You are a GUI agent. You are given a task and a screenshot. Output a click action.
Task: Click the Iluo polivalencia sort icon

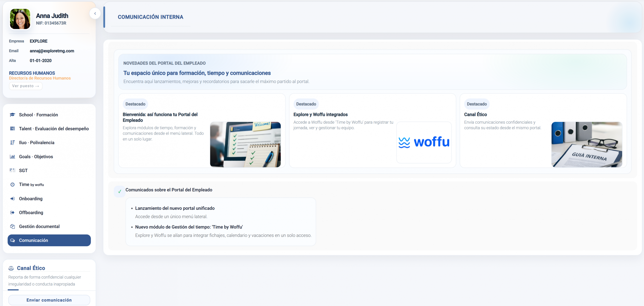point(12,143)
